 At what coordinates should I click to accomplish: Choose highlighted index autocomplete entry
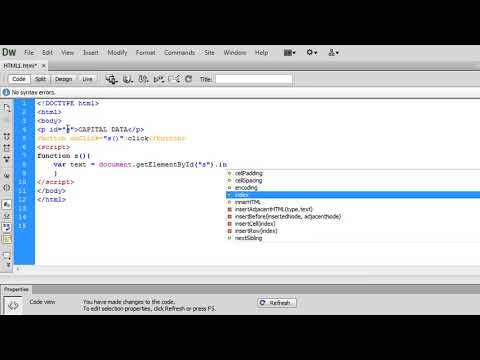[x=353, y=195]
